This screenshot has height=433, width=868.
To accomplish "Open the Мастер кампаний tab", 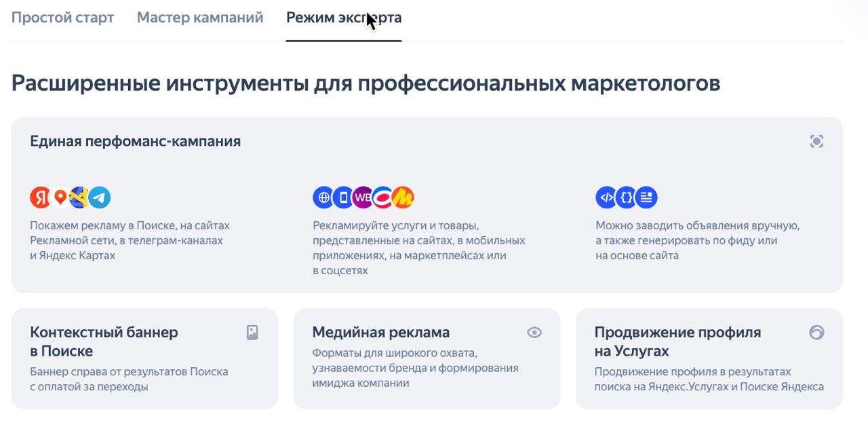I will click(200, 18).
